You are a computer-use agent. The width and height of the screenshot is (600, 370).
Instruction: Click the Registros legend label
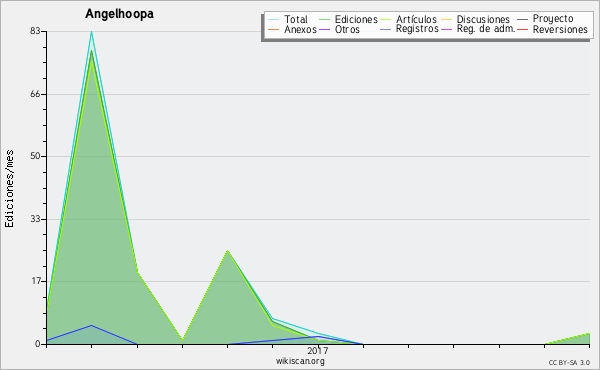click(x=417, y=29)
